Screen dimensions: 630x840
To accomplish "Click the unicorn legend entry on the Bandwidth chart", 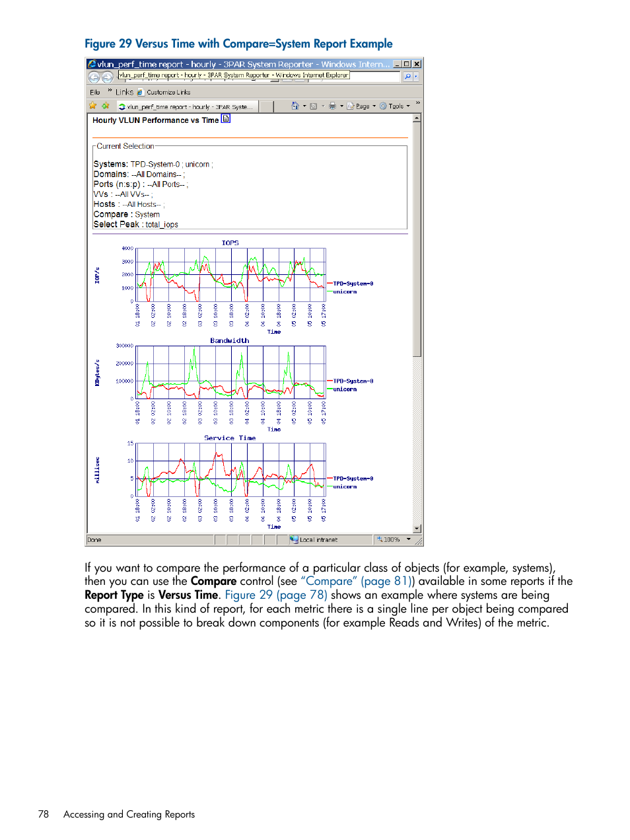I will (342, 389).
